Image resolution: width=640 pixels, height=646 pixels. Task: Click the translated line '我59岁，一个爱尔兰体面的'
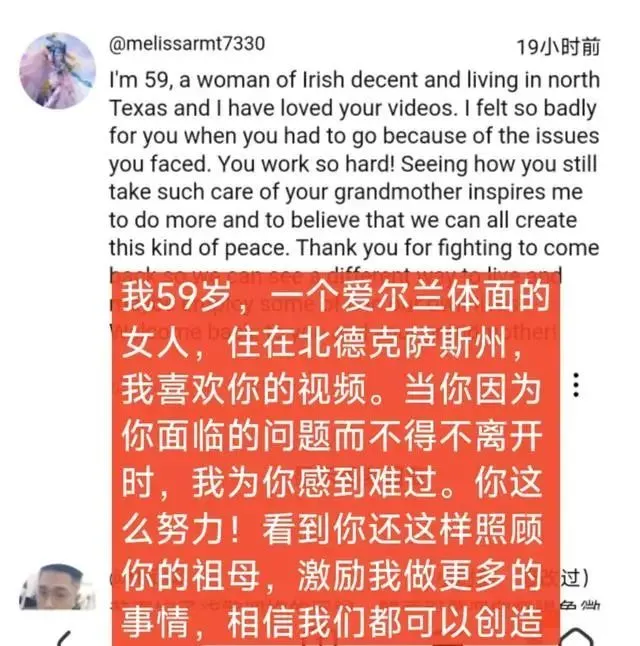pyautogui.click(x=335, y=297)
